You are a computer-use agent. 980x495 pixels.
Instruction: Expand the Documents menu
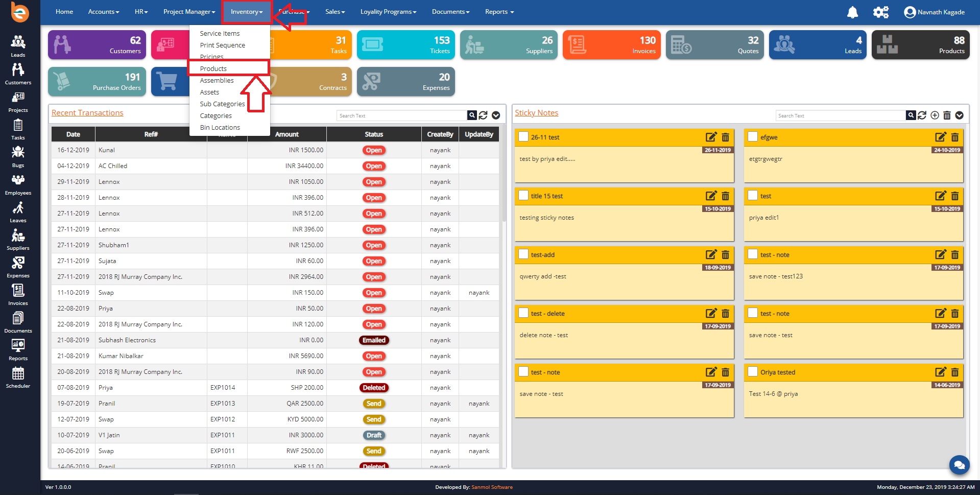tap(450, 12)
